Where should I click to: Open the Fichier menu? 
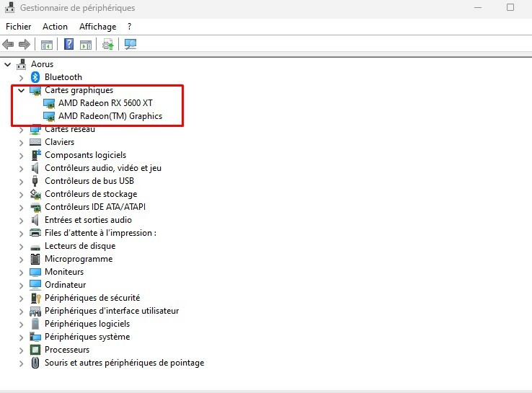18,27
